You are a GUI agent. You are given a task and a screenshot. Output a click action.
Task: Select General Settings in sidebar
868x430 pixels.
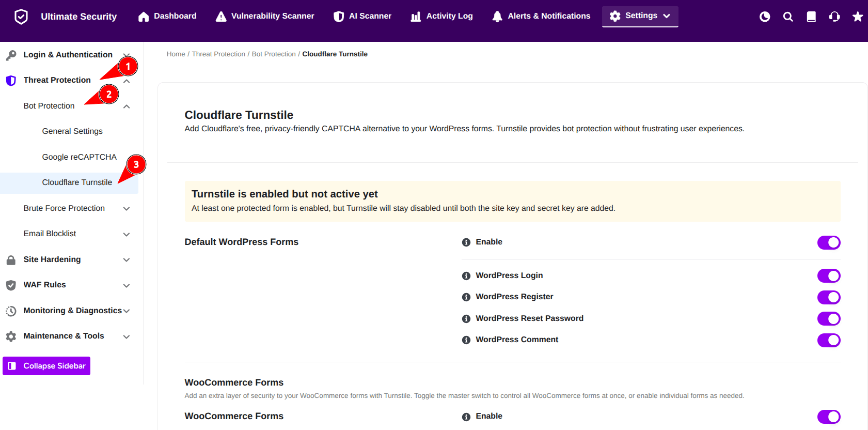point(72,131)
